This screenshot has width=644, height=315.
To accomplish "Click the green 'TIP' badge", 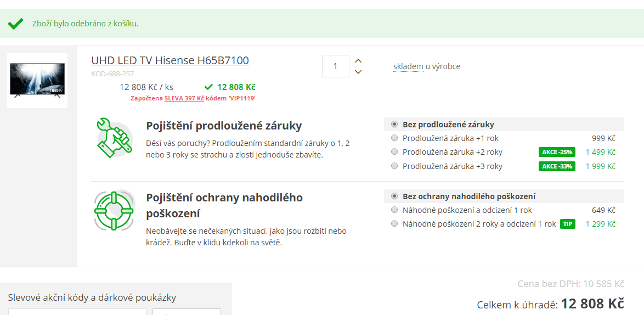I will pyautogui.click(x=568, y=224).
